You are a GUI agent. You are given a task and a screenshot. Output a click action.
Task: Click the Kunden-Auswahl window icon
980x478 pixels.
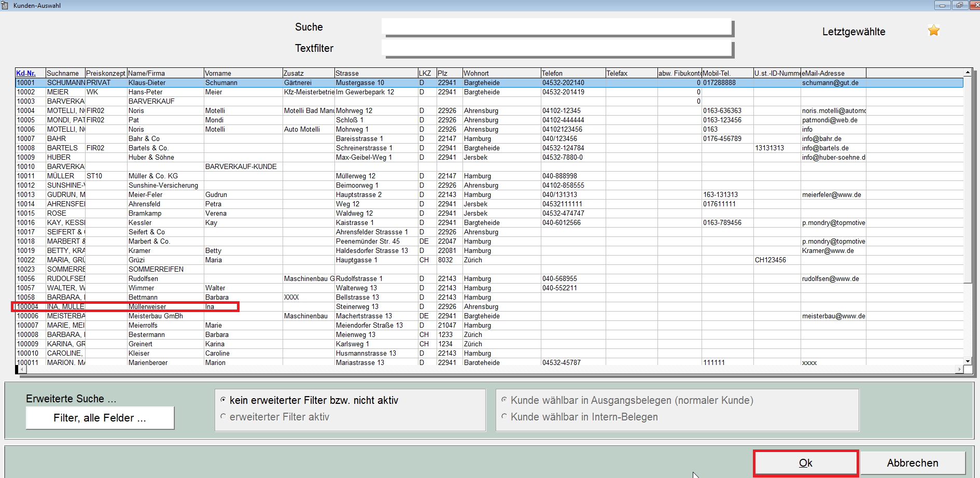click(x=5, y=5)
